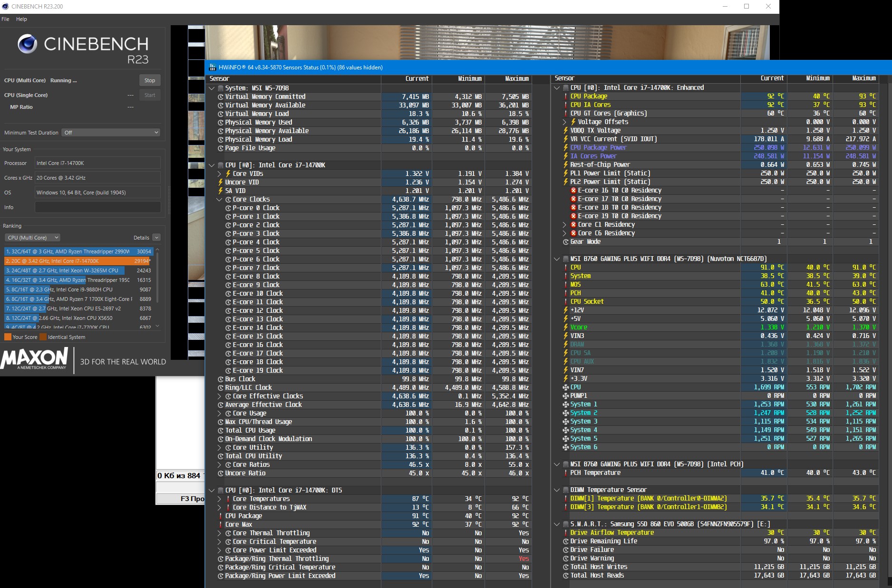
Task: Open the Help menu in Cinebench
Action: pyautogui.click(x=21, y=19)
